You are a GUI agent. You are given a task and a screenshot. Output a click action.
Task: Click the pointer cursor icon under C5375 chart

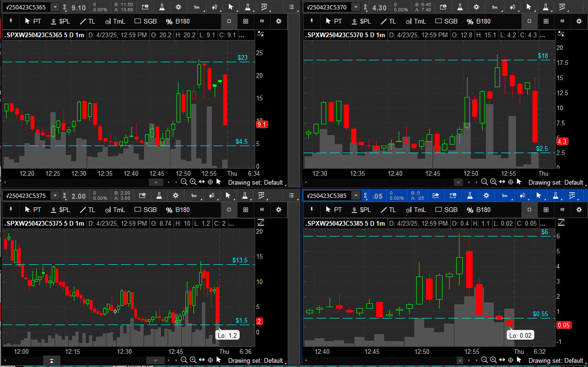tap(219, 360)
